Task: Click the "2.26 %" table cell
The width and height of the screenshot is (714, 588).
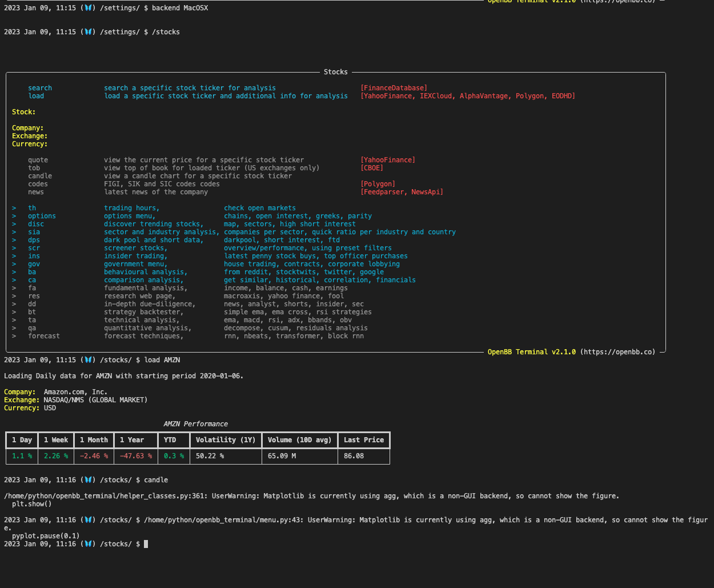Action: [x=56, y=456]
